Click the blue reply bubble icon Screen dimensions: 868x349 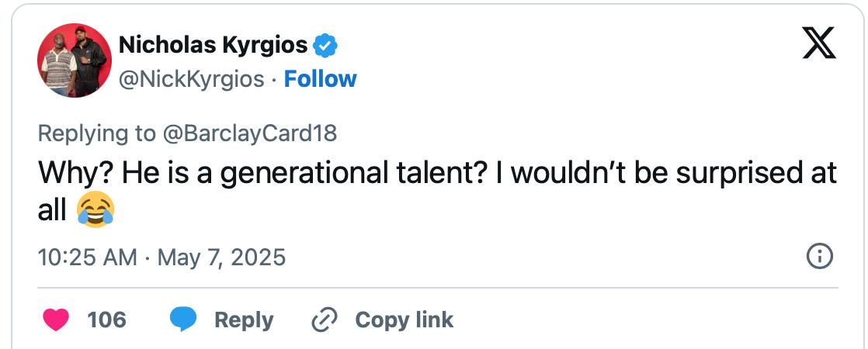(183, 320)
